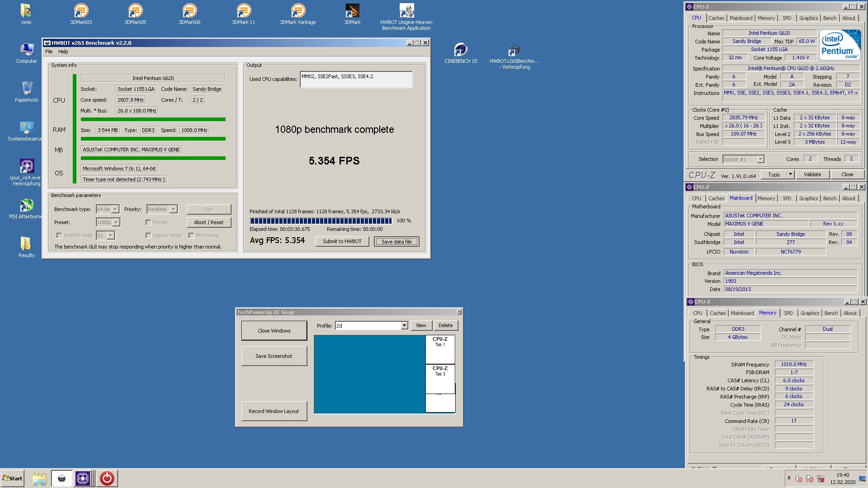Open the Results folder on desktop
The width and height of the screenshot is (868, 488).
[26, 248]
